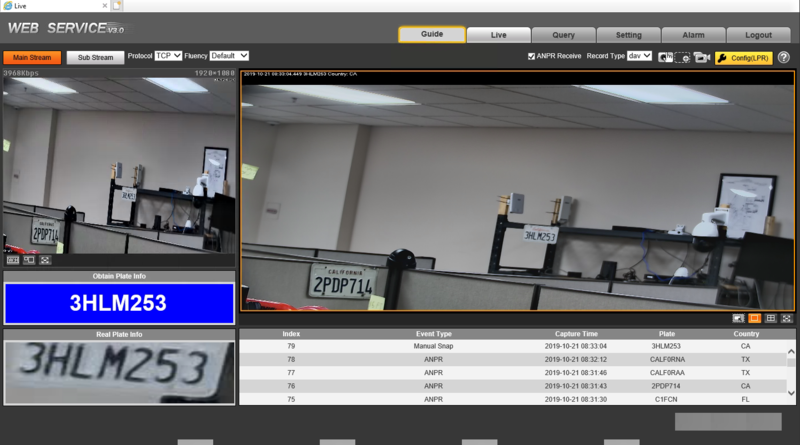Open the Fluency Default dropdown
Screen dimensions: 800x445
click(229, 56)
